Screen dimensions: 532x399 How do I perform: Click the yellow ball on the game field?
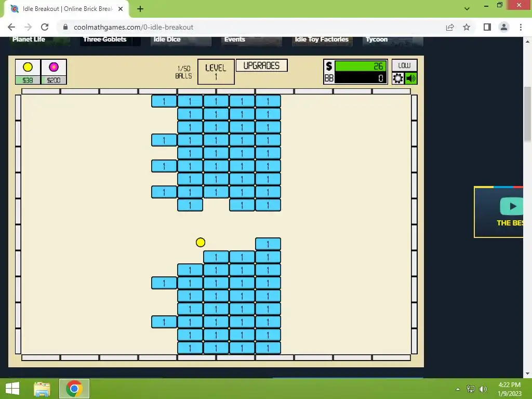tap(201, 242)
